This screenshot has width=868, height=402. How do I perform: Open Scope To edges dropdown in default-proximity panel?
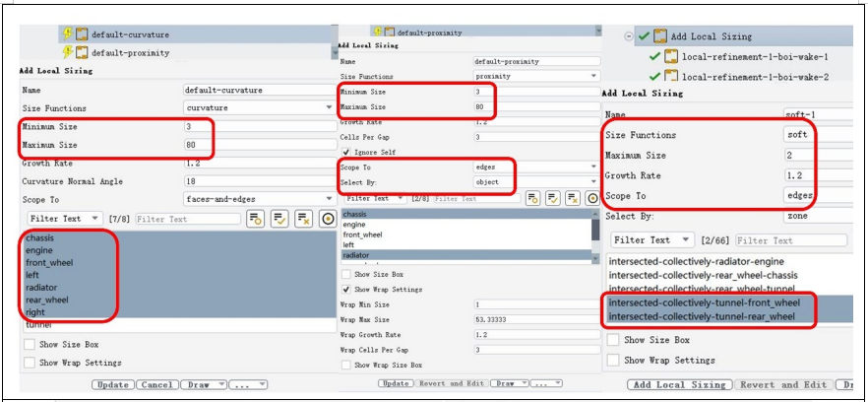[536, 167]
